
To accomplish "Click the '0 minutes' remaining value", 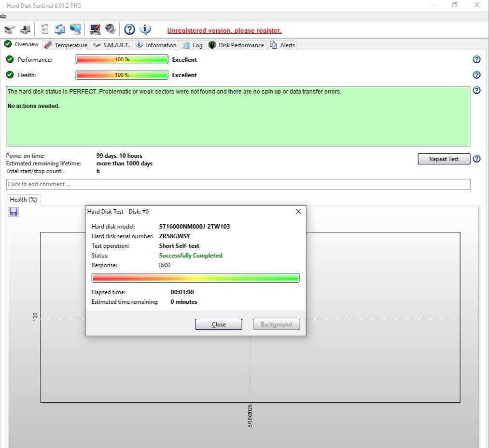I will (x=184, y=302).
